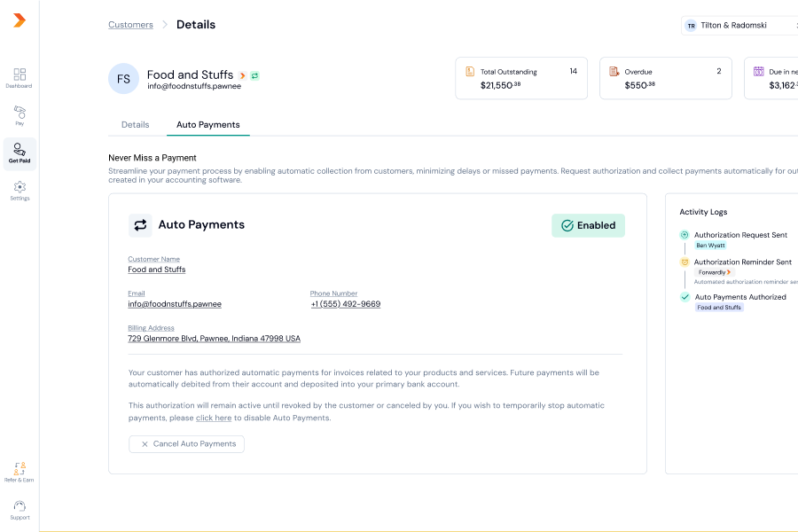Follow the 'click here' link to disable
Screen dimensions: 798x532
click(x=214, y=418)
